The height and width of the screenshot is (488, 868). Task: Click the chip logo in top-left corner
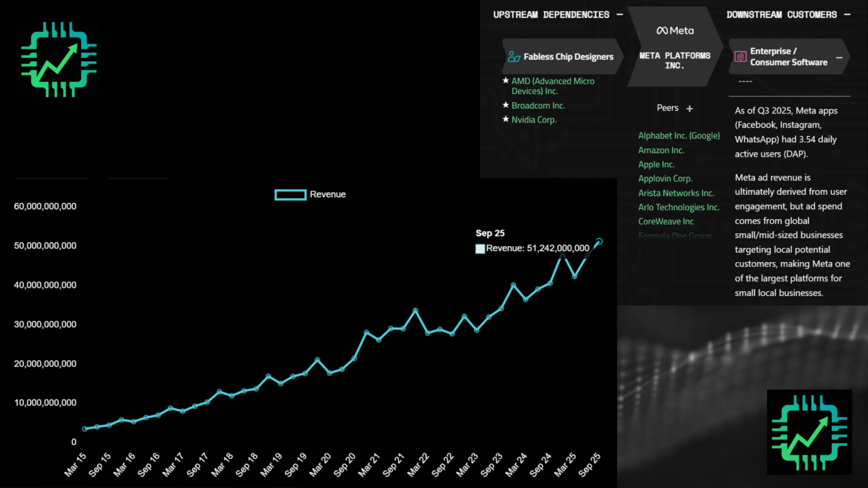[x=59, y=59]
